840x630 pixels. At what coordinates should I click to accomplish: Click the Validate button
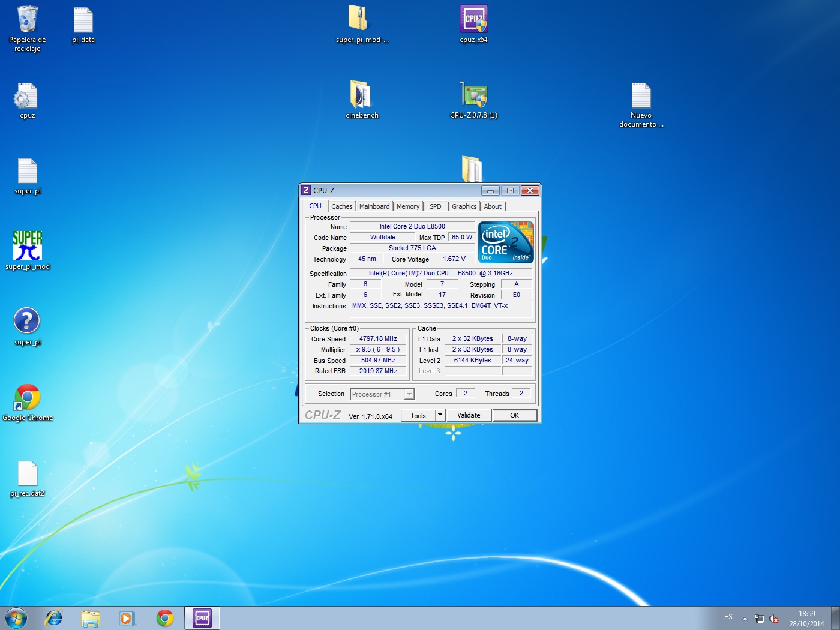469,415
